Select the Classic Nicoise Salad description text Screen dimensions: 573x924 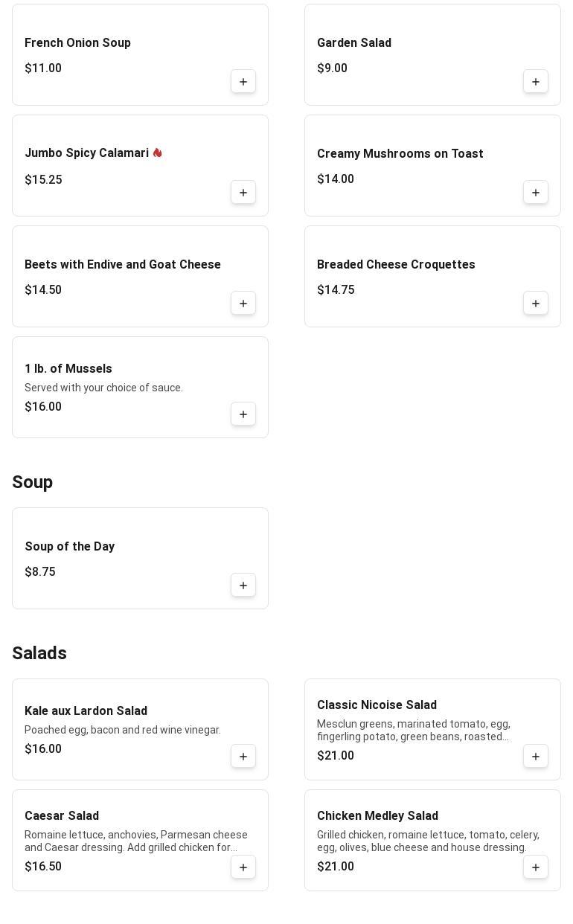point(413,730)
